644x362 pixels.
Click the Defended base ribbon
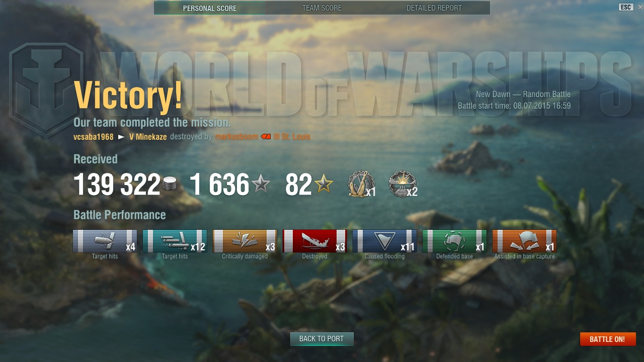454,241
